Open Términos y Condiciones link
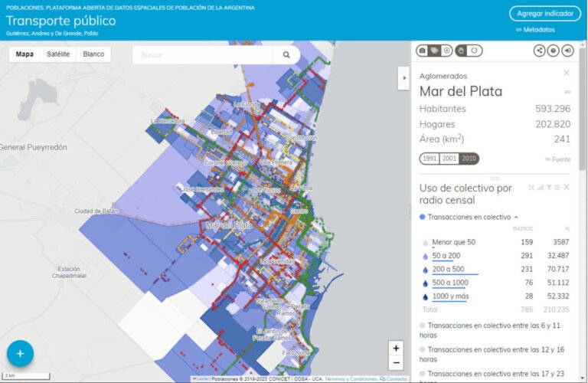 (x=351, y=379)
